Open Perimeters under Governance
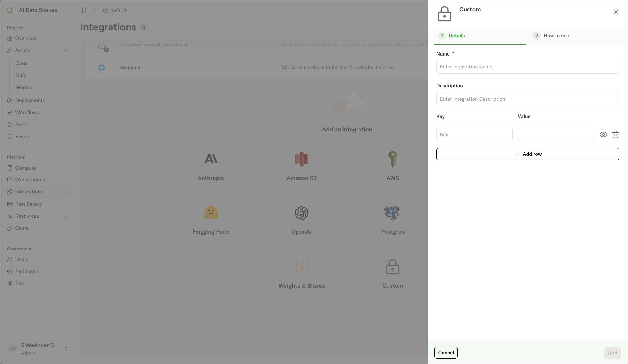The image size is (628, 364). pyautogui.click(x=27, y=271)
